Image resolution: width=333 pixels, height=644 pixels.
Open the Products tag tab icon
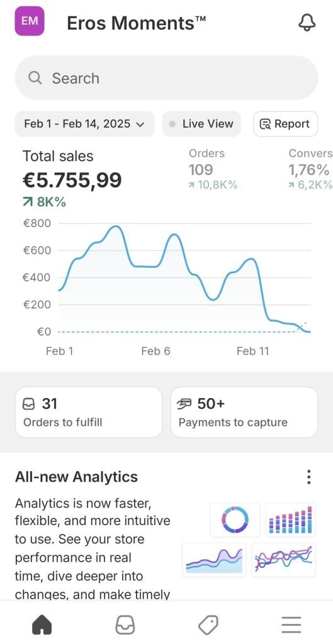(x=208, y=625)
